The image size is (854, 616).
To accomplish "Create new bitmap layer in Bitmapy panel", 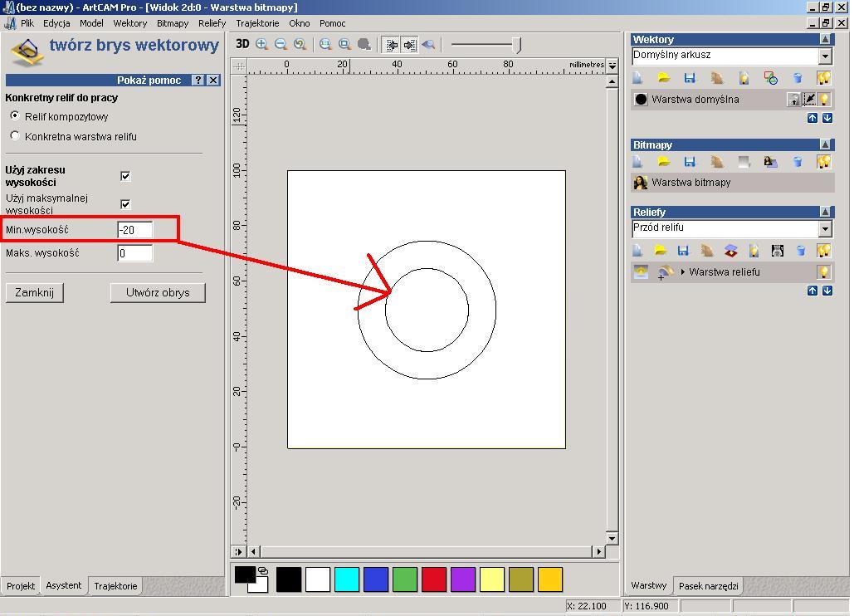I will click(637, 162).
